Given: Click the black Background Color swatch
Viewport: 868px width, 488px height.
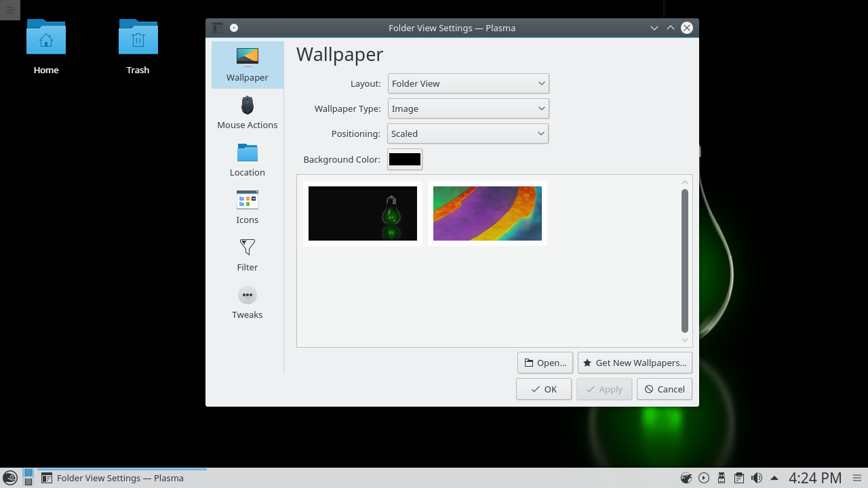Looking at the screenshot, I should (x=405, y=159).
